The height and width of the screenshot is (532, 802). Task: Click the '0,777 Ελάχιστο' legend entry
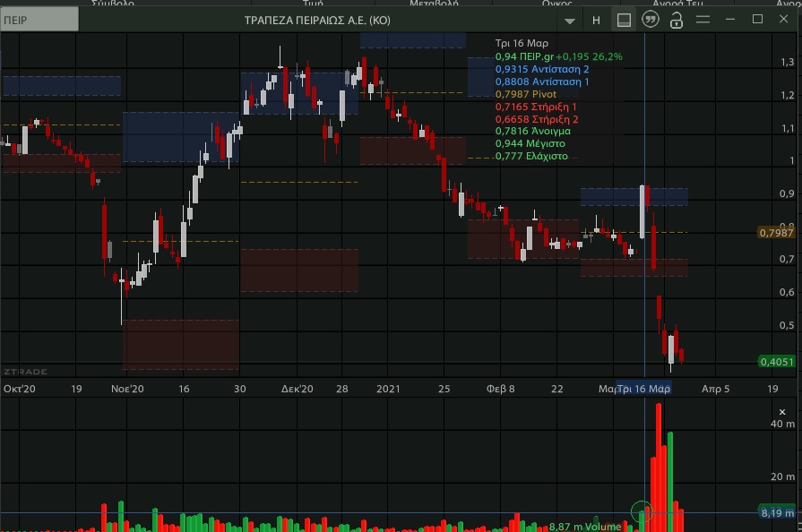pos(531,156)
